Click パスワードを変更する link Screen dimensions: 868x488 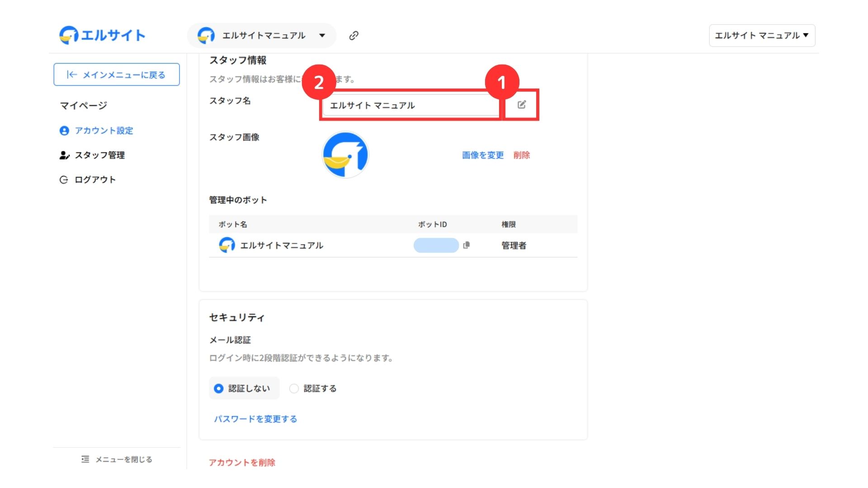coord(255,419)
